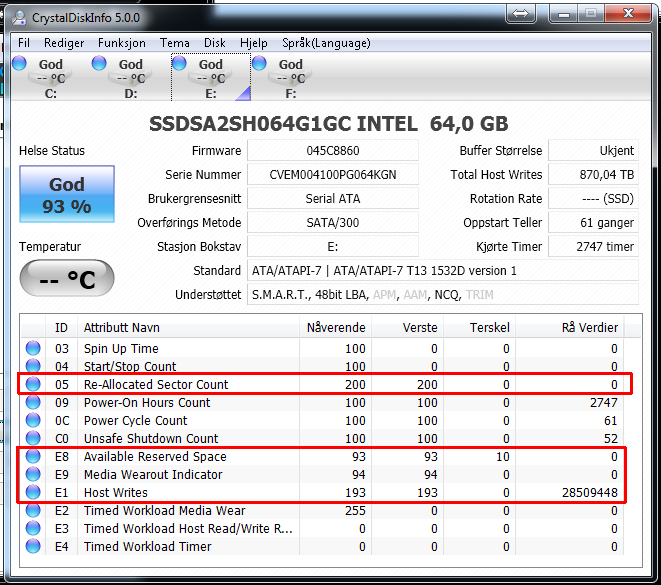Open the Disk menu

click(215, 43)
